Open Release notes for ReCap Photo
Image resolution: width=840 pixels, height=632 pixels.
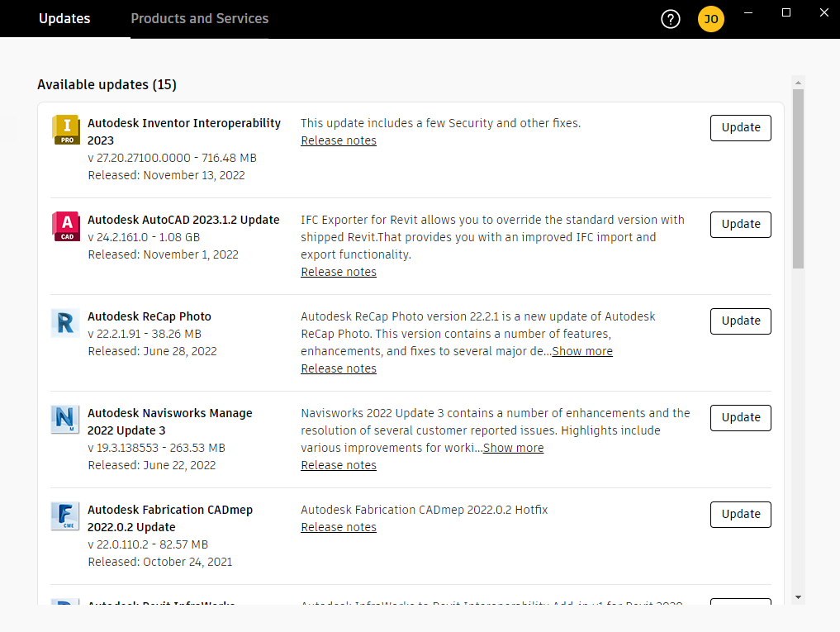point(339,368)
